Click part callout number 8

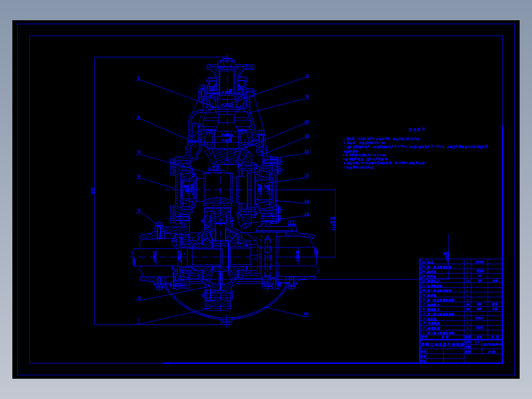pyautogui.click(x=307, y=76)
